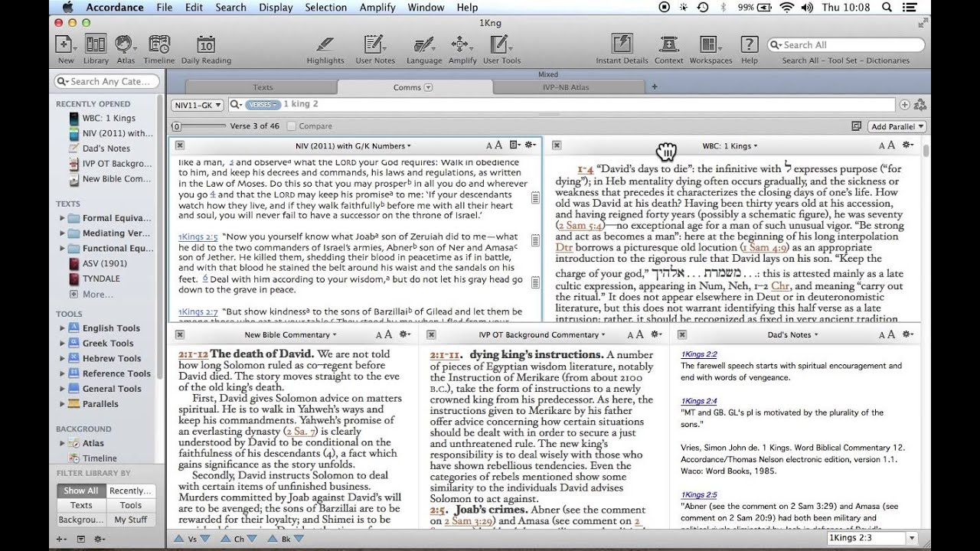This screenshot has width=980, height=551.
Task: Open the Timeline toolbar icon
Action: tap(159, 44)
